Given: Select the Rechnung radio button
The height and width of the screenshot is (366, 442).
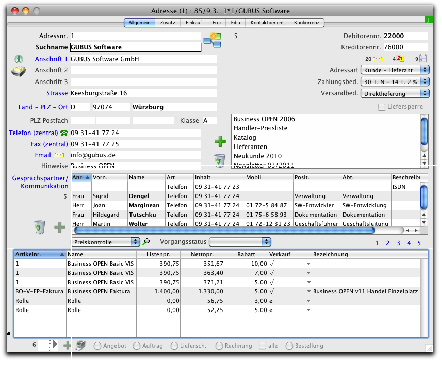Looking at the screenshot, I should pos(219,346).
